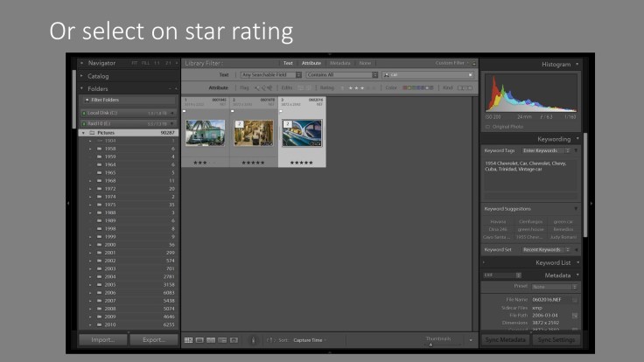Toggle the flagged status filter
The height and width of the screenshot is (362, 644).
257,88
